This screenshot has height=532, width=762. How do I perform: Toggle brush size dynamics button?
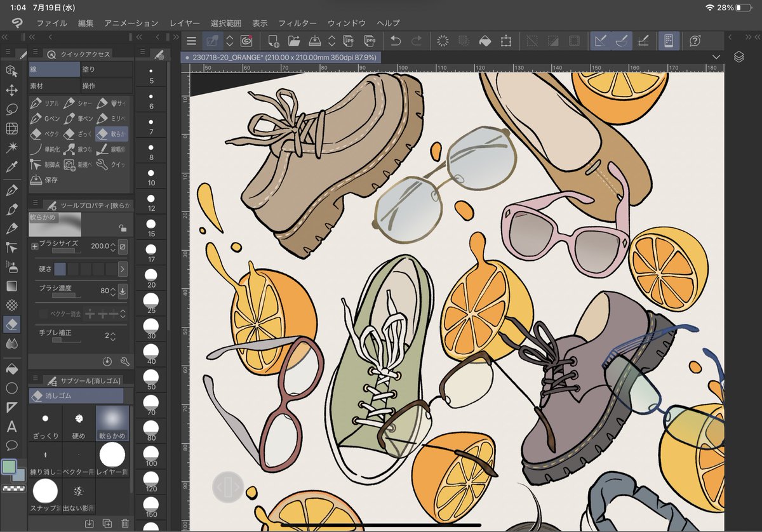pyautogui.click(x=123, y=246)
